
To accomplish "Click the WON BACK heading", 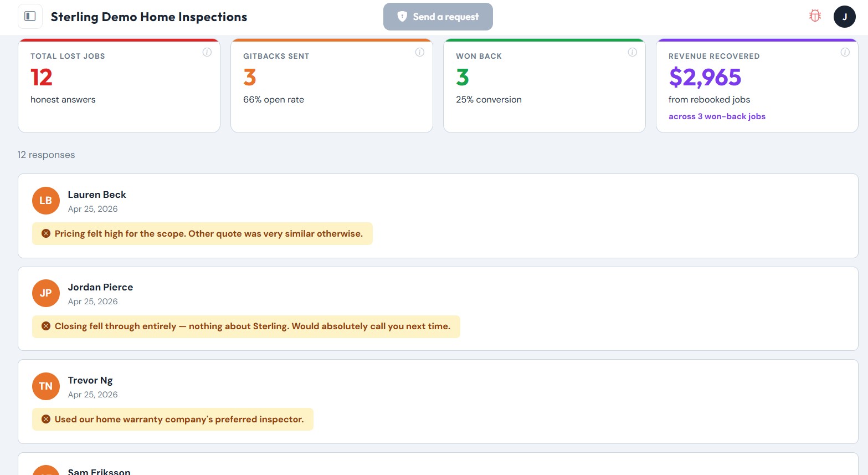I will click(x=479, y=56).
